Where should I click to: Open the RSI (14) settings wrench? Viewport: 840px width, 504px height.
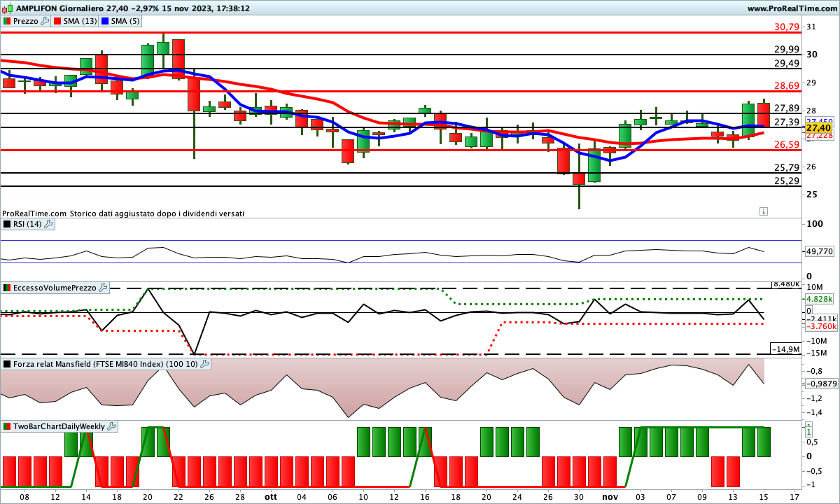pos(49,224)
